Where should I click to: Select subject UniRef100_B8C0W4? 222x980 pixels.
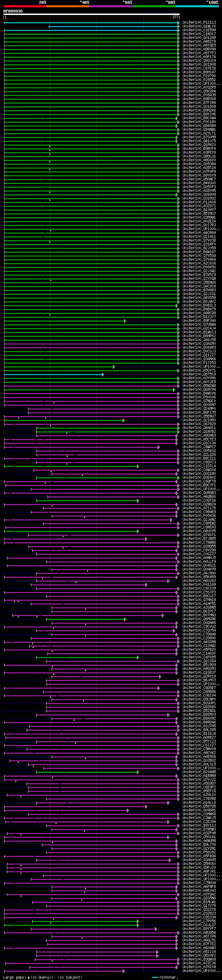click(x=199, y=118)
